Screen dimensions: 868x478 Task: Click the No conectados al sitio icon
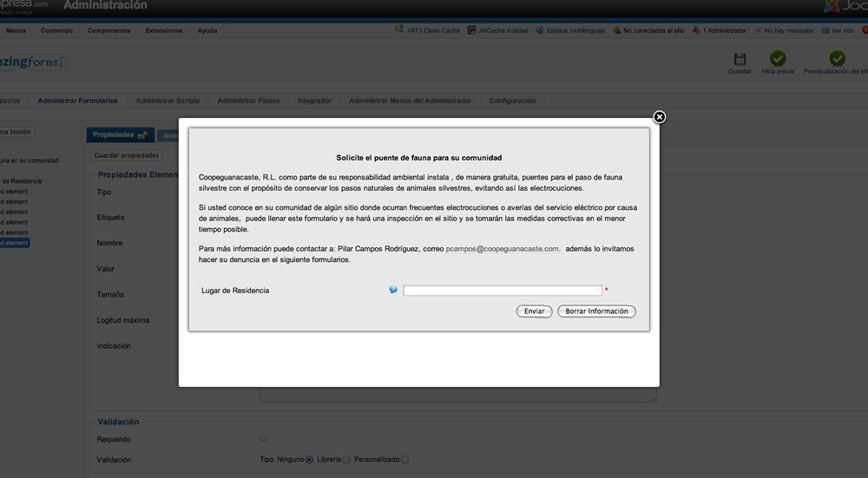point(616,29)
